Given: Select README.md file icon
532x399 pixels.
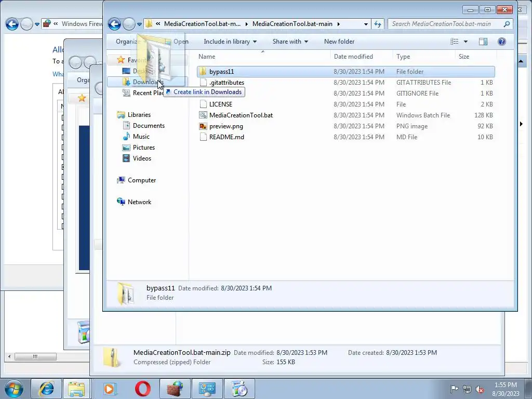Looking at the screenshot, I should click(203, 137).
